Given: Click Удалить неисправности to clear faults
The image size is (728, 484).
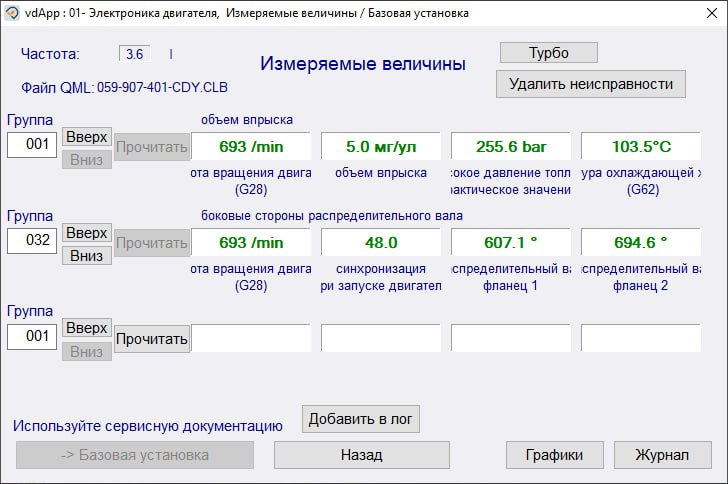Looking at the screenshot, I should (590, 84).
